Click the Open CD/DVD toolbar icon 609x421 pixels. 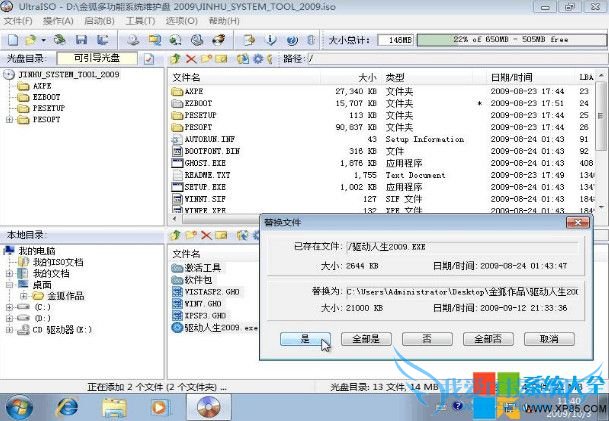(59, 40)
